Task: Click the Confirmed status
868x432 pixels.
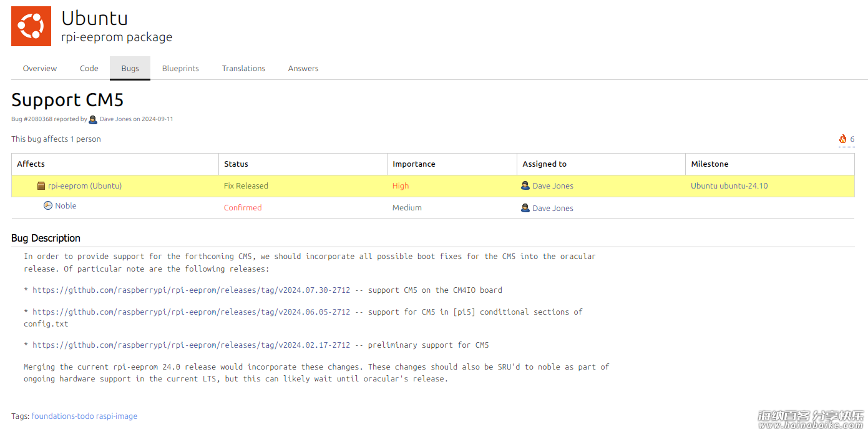Action: tap(243, 208)
